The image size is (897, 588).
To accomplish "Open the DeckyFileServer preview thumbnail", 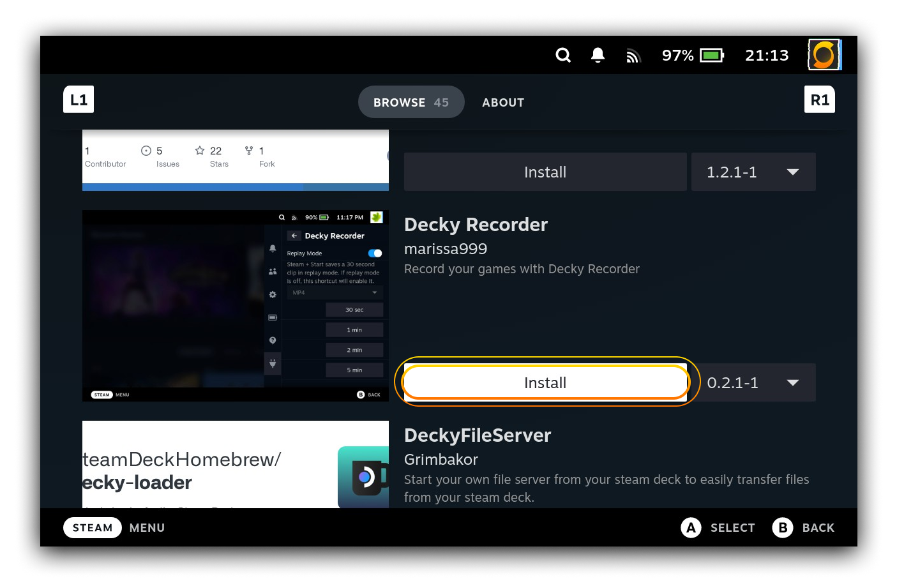I will tap(236, 465).
